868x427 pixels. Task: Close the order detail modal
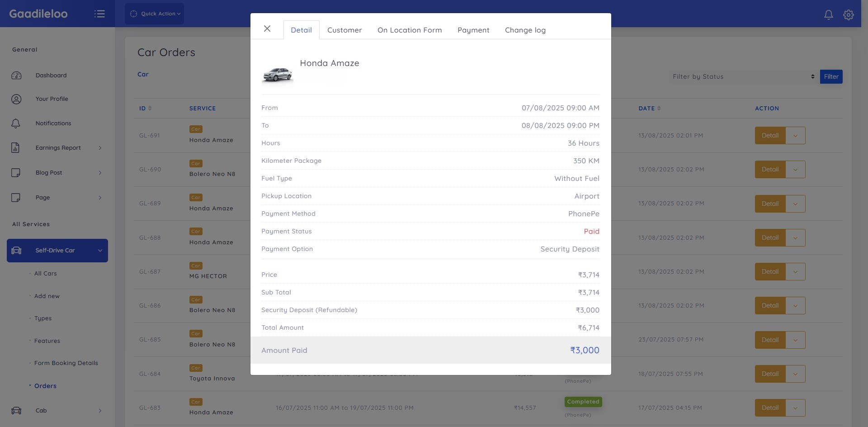coord(267,29)
